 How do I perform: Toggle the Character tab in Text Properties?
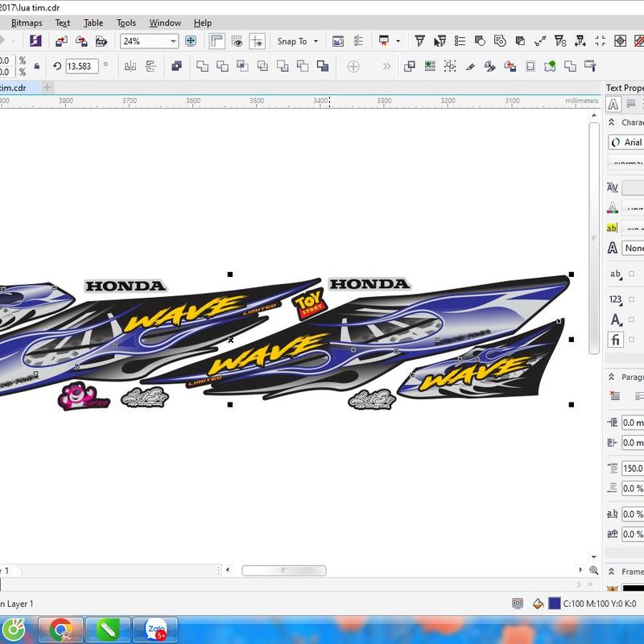coord(613,105)
